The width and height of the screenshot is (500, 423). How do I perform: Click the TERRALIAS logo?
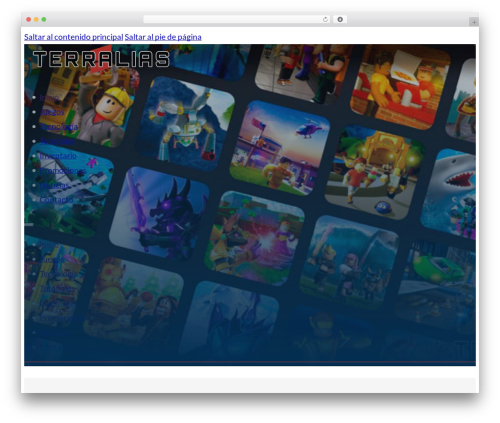(x=101, y=59)
